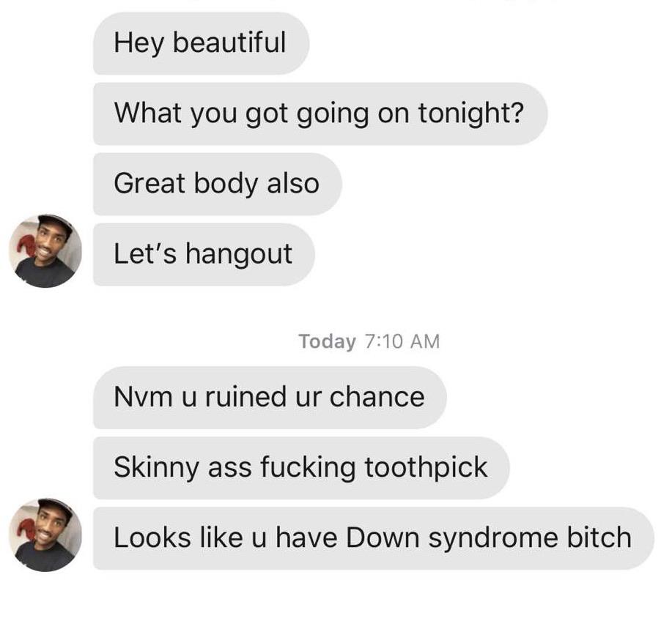This screenshot has width=672, height=621.
Task: Click the word "tonight?" in the second message
Action: point(471,114)
